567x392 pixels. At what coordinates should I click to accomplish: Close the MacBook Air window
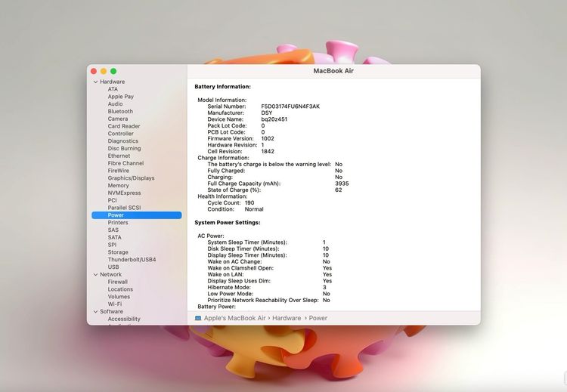(x=94, y=70)
